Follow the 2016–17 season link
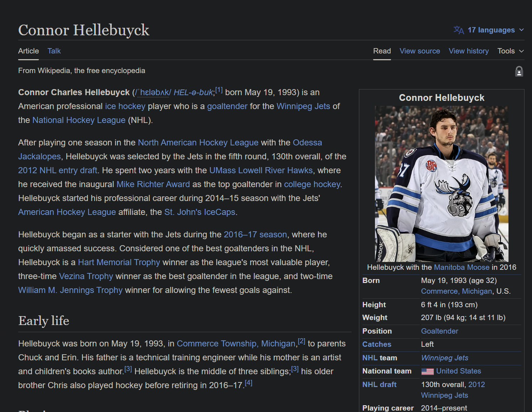This screenshot has height=412, width=532. pyautogui.click(x=255, y=235)
